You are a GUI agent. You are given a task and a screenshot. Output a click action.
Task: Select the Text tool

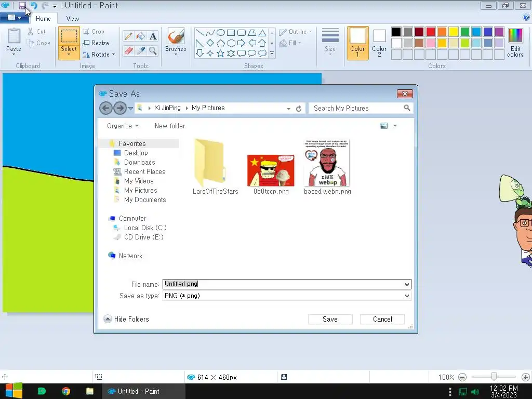click(x=153, y=36)
